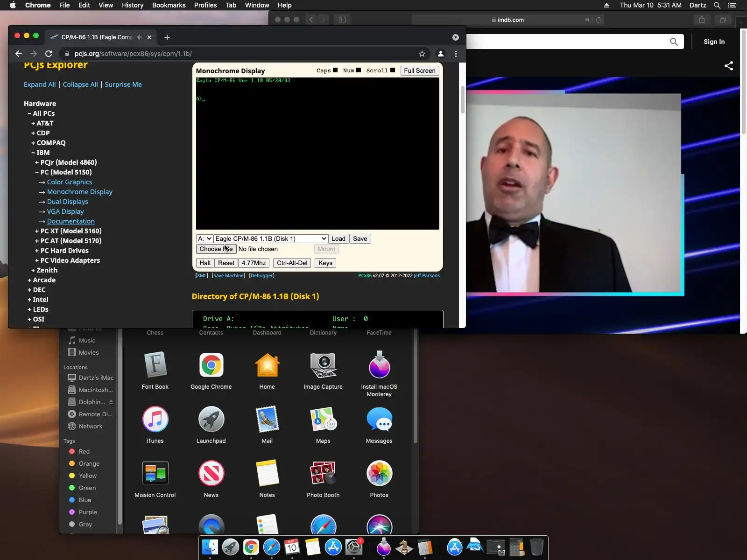Open the Profiles menu

pyautogui.click(x=205, y=5)
